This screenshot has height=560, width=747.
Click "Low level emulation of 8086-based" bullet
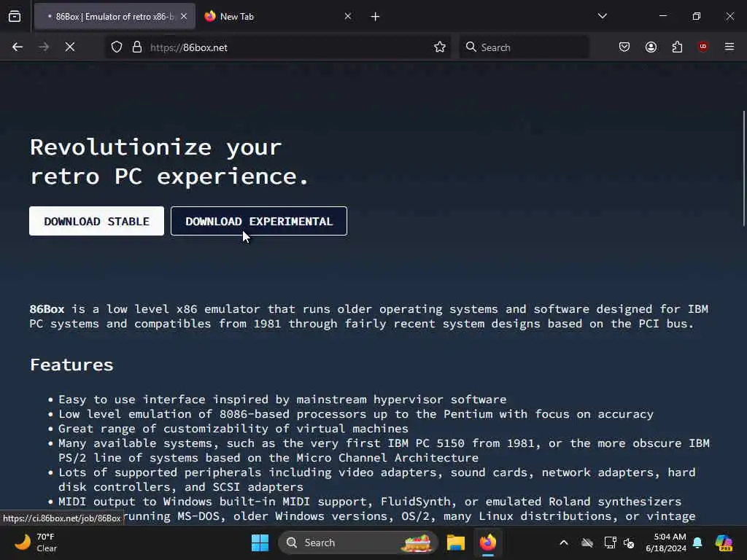click(x=356, y=414)
